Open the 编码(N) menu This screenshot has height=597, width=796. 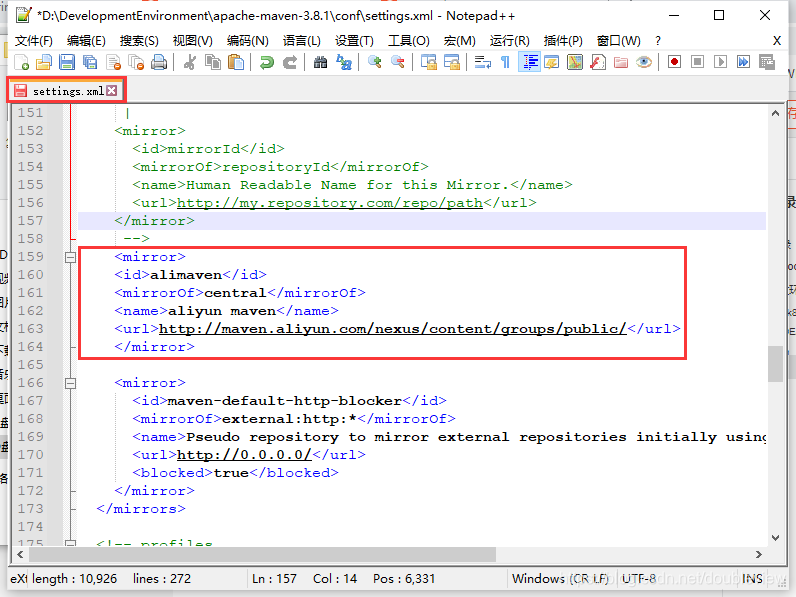(247, 41)
